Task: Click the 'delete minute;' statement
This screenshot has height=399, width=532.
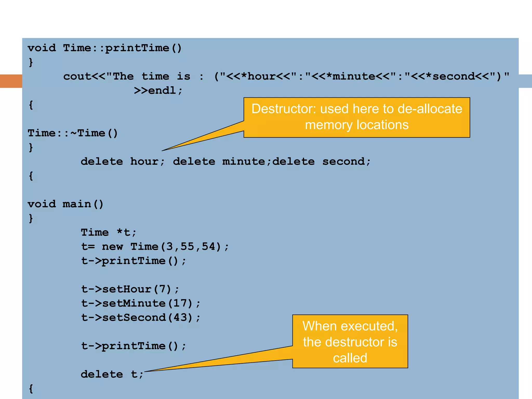Action: point(222,162)
